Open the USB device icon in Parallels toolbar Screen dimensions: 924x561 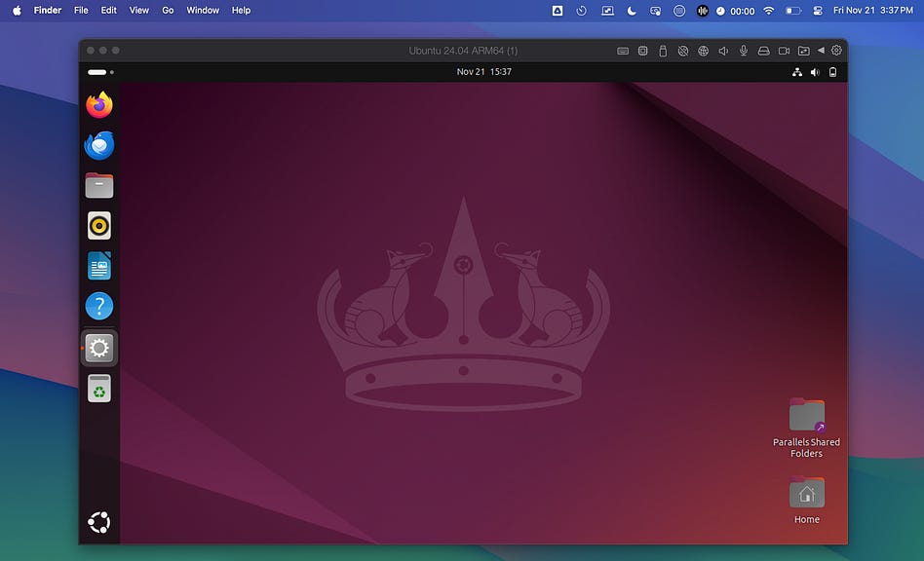[x=663, y=51]
